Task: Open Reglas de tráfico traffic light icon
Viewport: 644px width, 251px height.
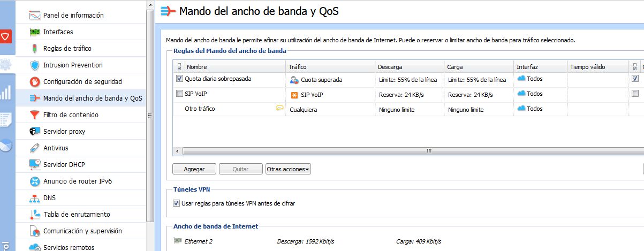Action: 35,49
